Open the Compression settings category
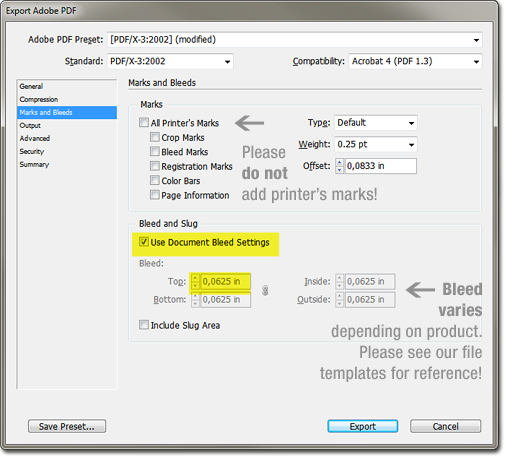This screenshot has width=505, height=473. click(x=67, y=99)
